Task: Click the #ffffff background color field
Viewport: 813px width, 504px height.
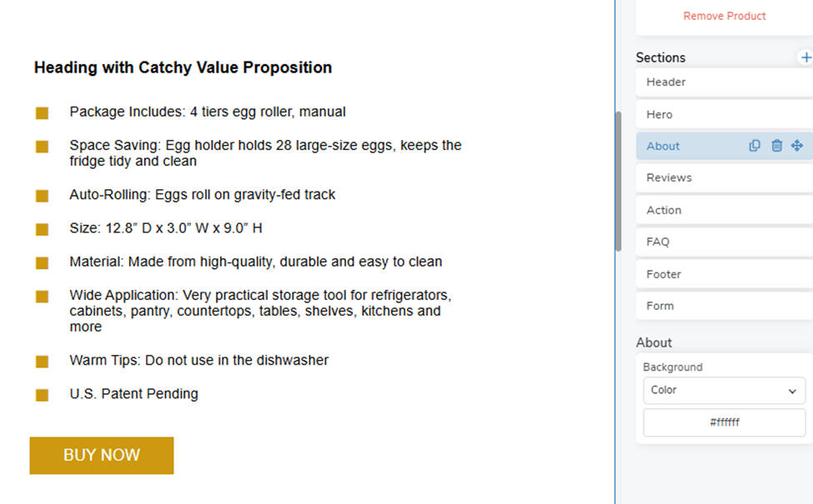Action: [724, 422]
